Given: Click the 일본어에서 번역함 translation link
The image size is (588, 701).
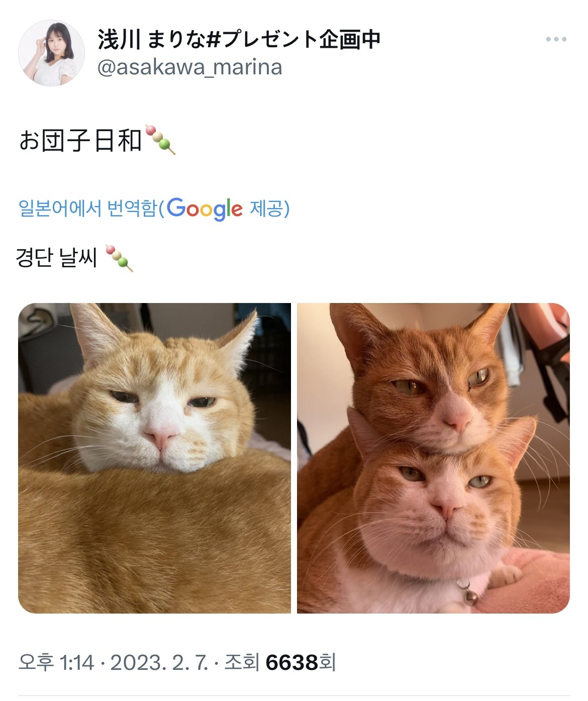Looking at the screenshot, I should [x=88, y=208].
